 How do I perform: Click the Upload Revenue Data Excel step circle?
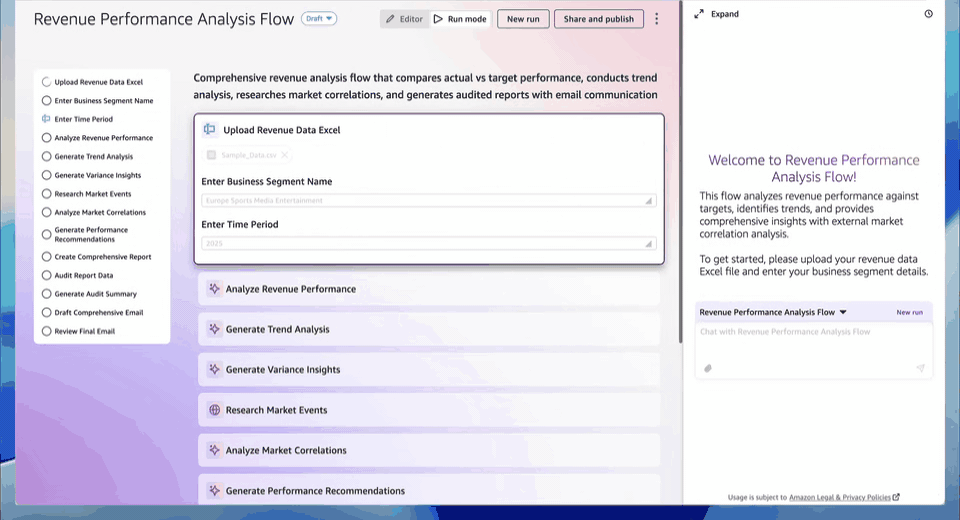click(46, 81)
